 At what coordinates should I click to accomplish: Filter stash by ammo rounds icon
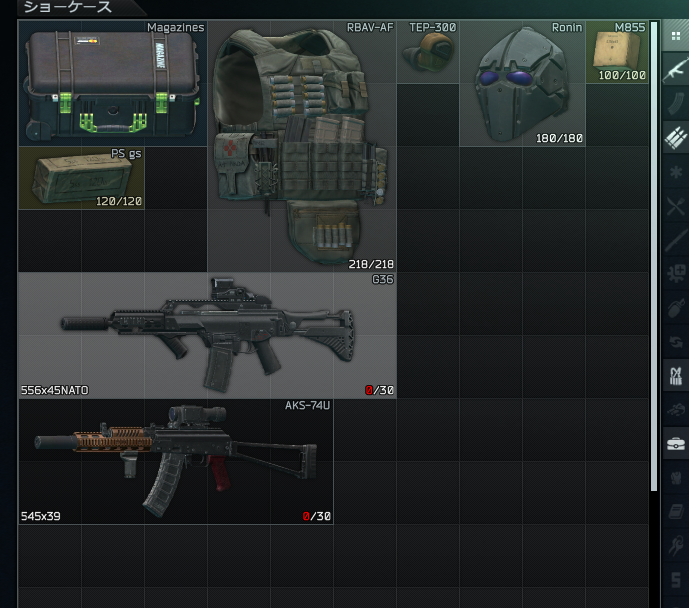(676, 138)
